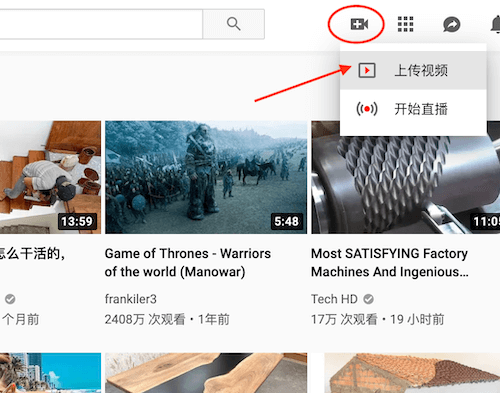Click the 2408万 次观看 view count
The height and width of the screenshot is (393, 500).
point(145,319)
